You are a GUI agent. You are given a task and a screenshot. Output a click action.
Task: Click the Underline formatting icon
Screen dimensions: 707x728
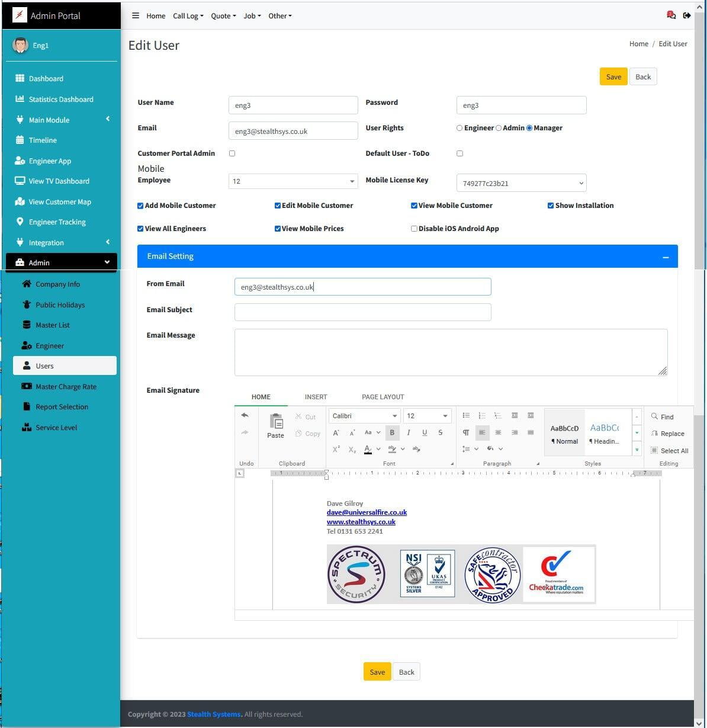click(425, 432)
